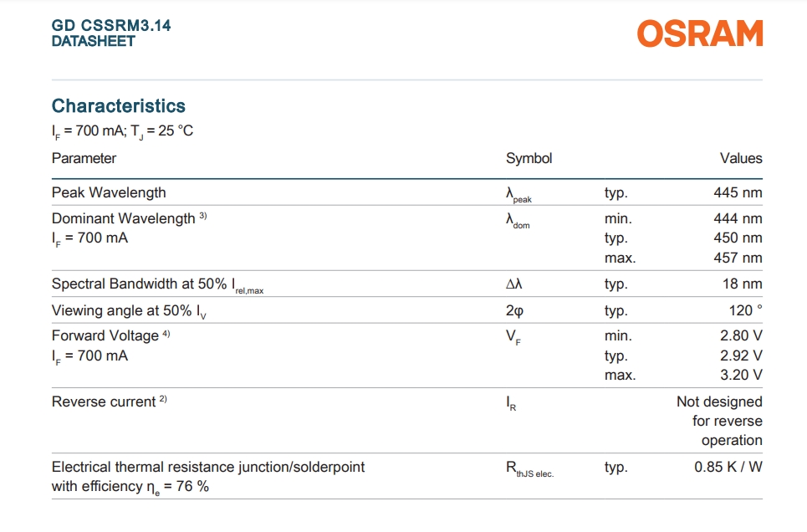The height and width of the screenshot is (532, 807).
Task: Click the Symbol column header
Action: click(529, 158)
